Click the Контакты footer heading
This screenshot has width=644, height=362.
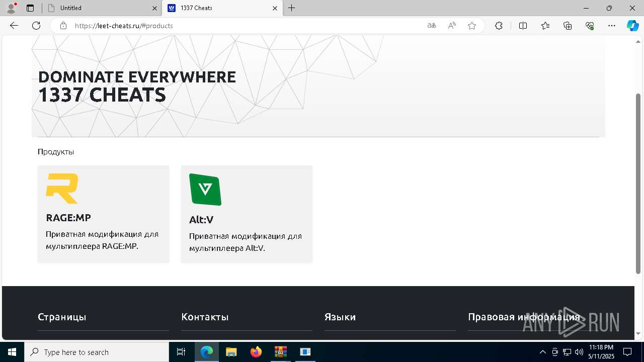(x=205, y=317)
